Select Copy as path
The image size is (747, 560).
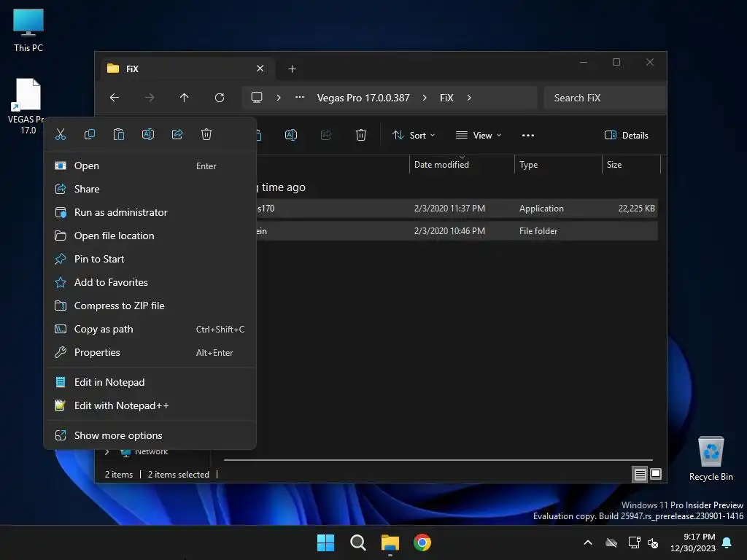point(150,329)
